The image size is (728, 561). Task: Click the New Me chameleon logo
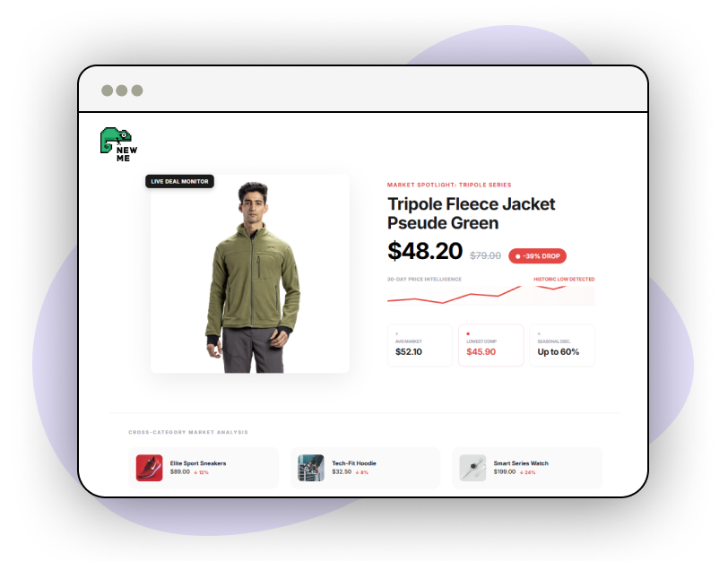pyautogui.click(x=119, y=144)
